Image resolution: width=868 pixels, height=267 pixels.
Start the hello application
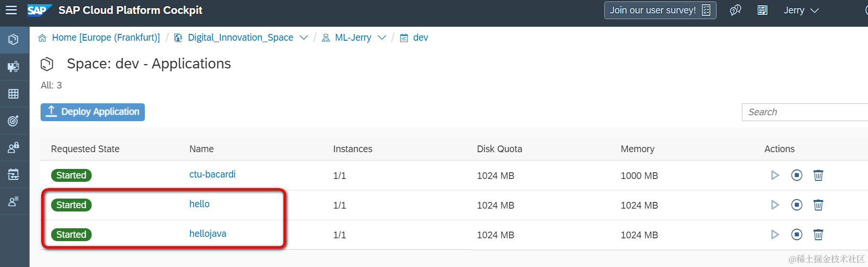tap(775, 205)
